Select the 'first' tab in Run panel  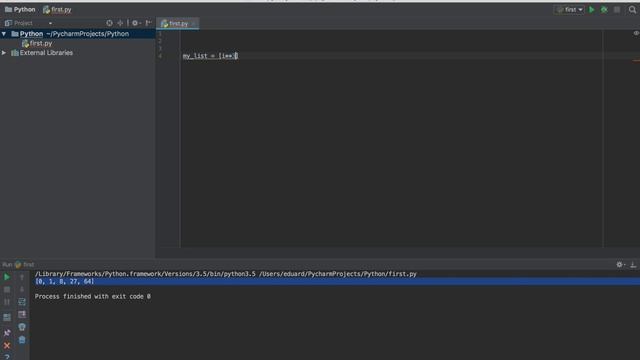pyautogui.click(x=24, y=265)
